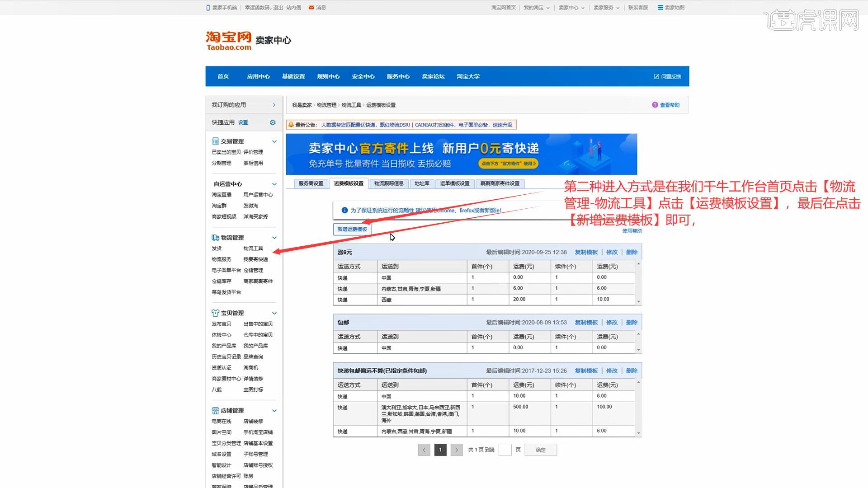Click page 1 in pagination
868x488 pixels.
[440, 450]
